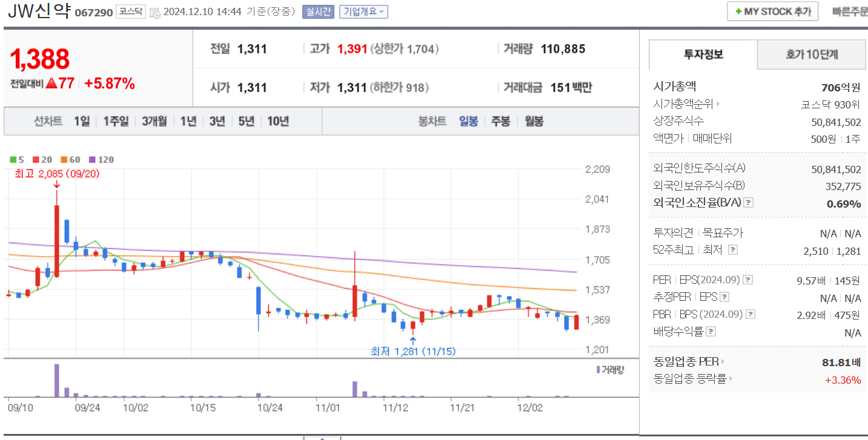Click the help icon next to 52주최고 최저

pyautogui.click(x=733, y=249)
